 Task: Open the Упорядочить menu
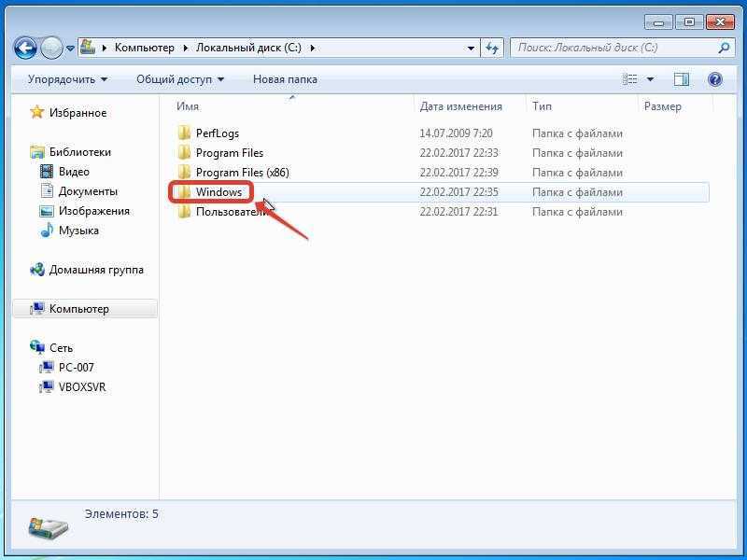point(67,79)
